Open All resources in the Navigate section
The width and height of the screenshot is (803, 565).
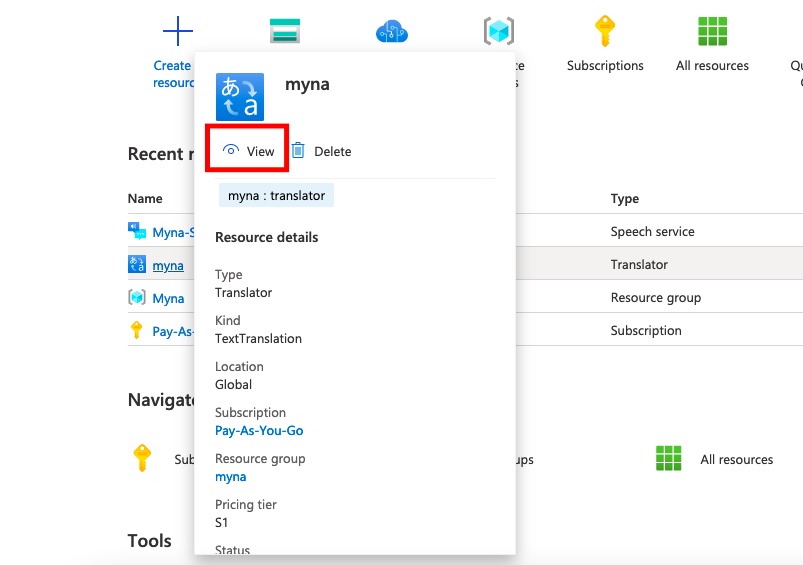(736, 459)
